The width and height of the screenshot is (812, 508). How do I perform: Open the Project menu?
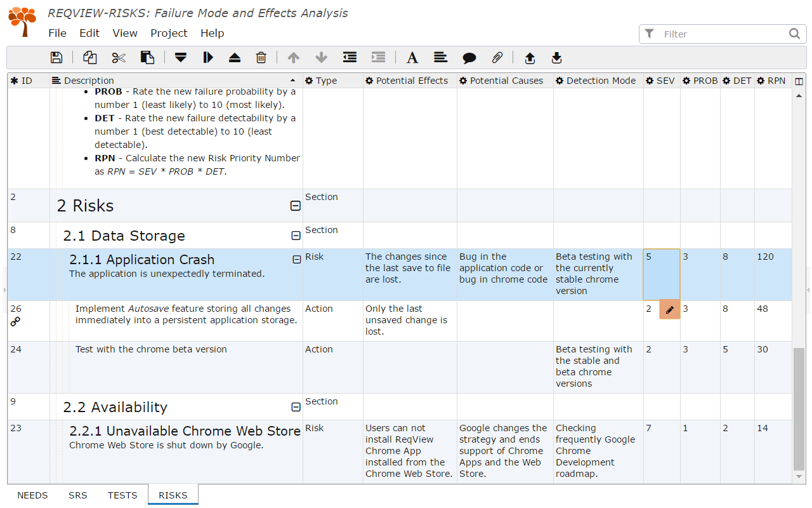169,33
